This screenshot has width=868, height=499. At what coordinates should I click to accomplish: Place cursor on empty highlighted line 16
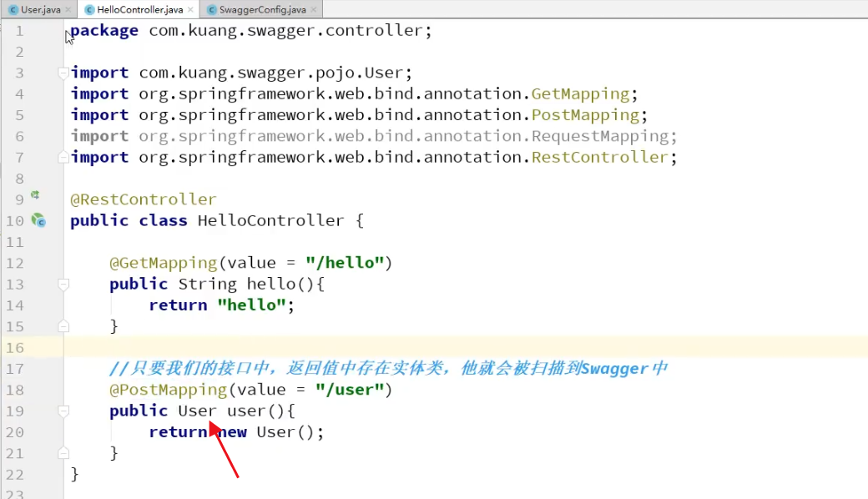coord(465,348)
